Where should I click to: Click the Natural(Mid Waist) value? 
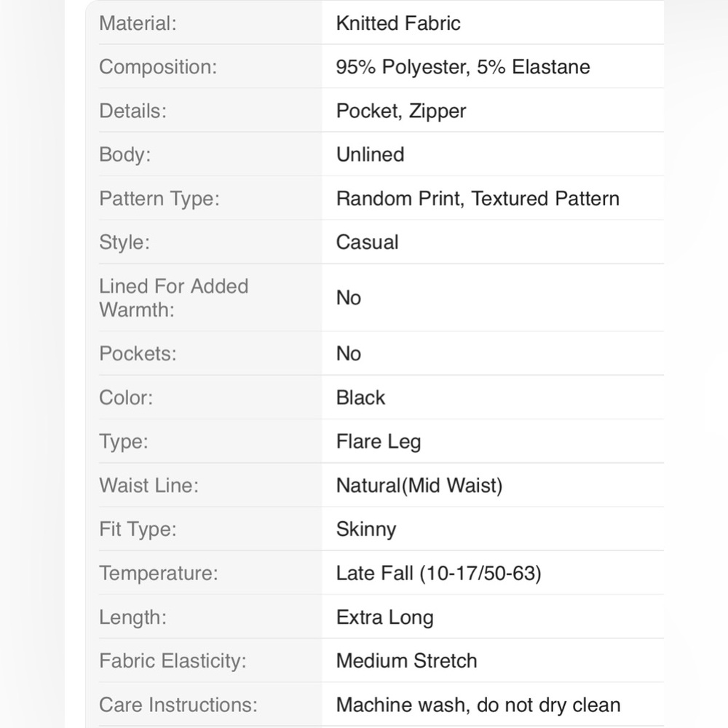point(419,486)
